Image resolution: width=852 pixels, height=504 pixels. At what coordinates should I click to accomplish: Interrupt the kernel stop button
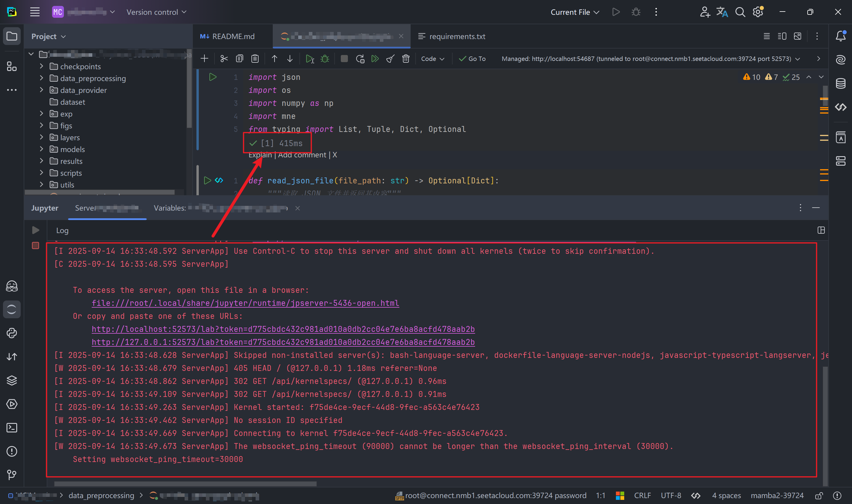point(344,59)
